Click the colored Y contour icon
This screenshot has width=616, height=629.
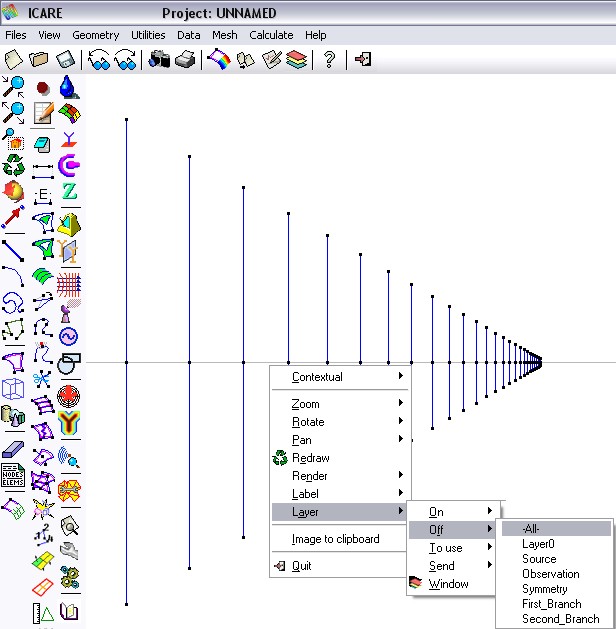[69, 423]
